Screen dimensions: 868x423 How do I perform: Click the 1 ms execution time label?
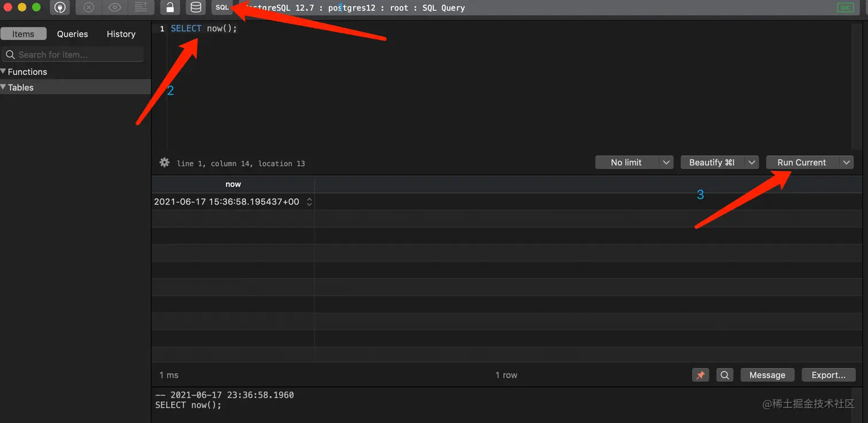coord(169,375)
